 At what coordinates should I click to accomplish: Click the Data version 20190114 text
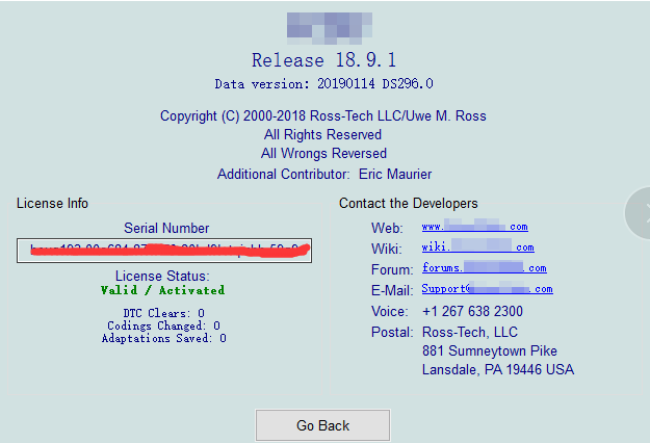323,83
